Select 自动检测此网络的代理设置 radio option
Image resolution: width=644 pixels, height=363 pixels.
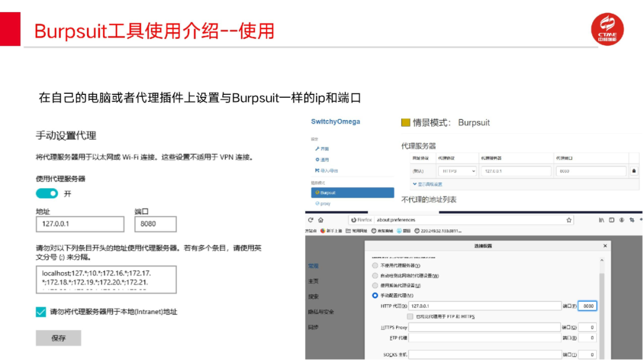tap(374, 275)
